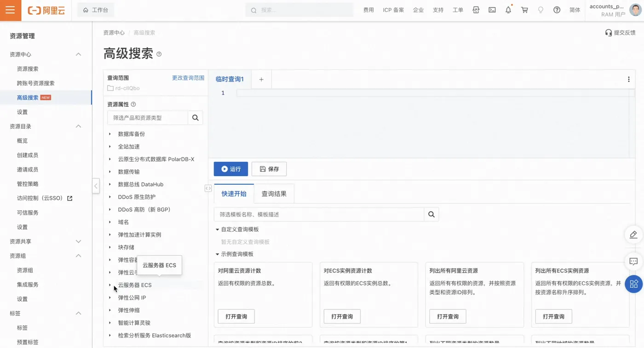The width and height of the screenshot is (644, 348).
Task: Open 资源搜索 in the sidebar
Action: [x=28, y=68]
